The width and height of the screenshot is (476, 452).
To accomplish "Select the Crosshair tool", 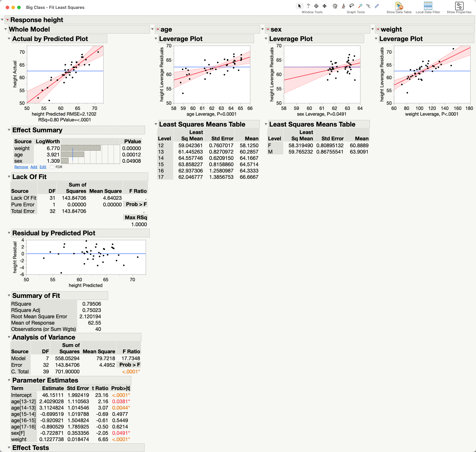I will [368, 6].
